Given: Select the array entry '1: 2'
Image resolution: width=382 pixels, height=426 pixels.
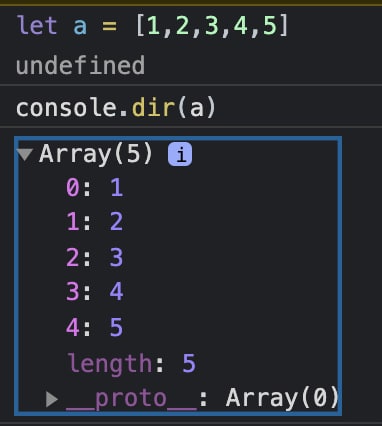Looking at the screenshot, I should (x=95, y=222).
